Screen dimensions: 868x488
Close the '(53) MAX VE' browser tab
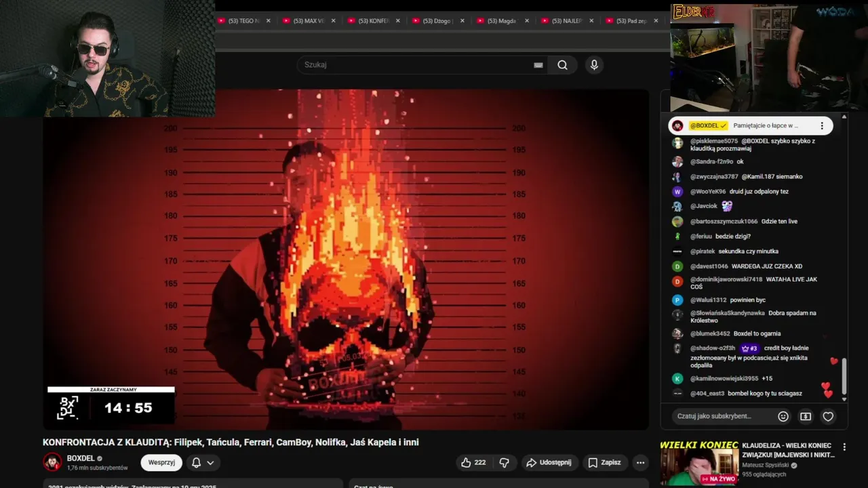point(333,21)
